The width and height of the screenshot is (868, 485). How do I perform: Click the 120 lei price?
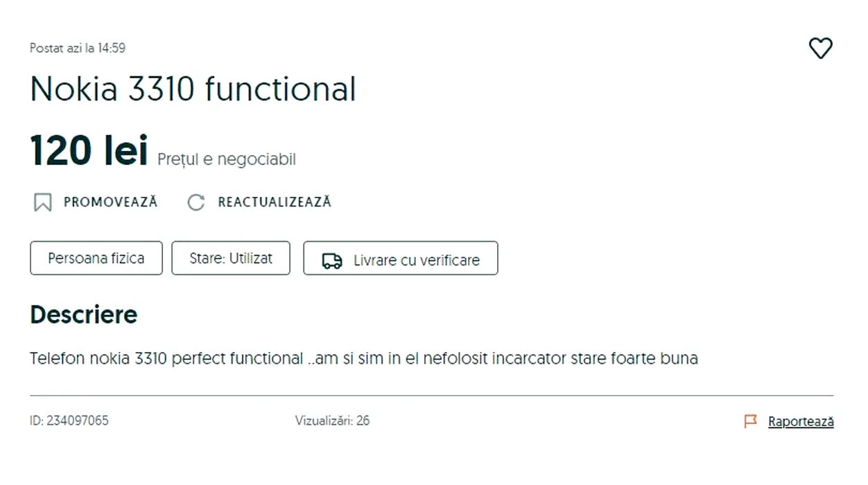tap(89, 151)
